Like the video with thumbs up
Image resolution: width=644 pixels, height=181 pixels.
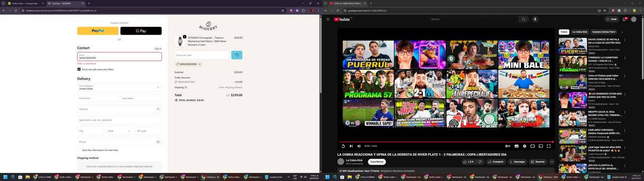[x=468, y=162]
